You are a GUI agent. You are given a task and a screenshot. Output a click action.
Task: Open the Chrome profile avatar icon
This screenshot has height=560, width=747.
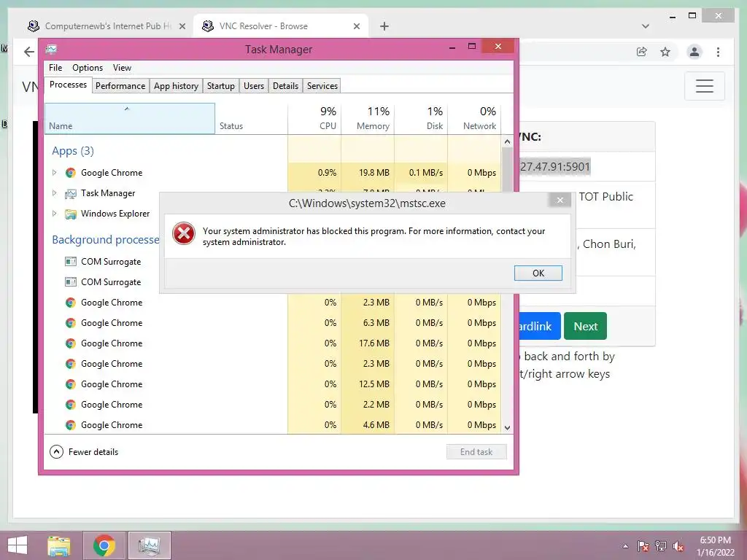coord(694,52)
